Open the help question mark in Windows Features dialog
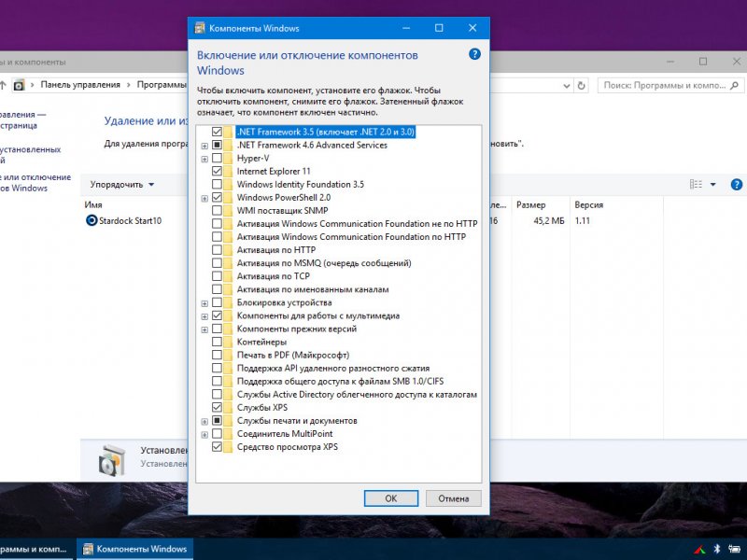This screenshot has height=560, width=747. 474,54
